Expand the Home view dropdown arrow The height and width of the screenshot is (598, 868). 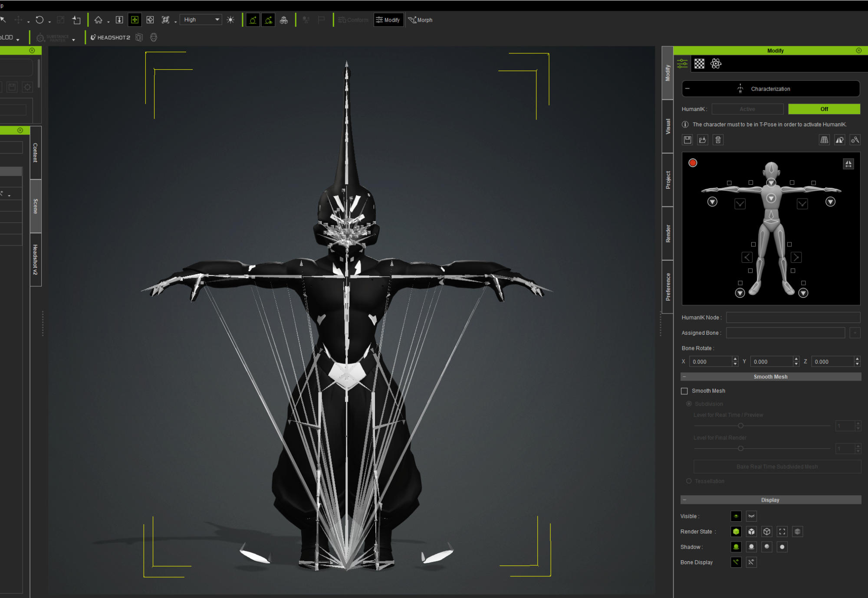point(108,21)
